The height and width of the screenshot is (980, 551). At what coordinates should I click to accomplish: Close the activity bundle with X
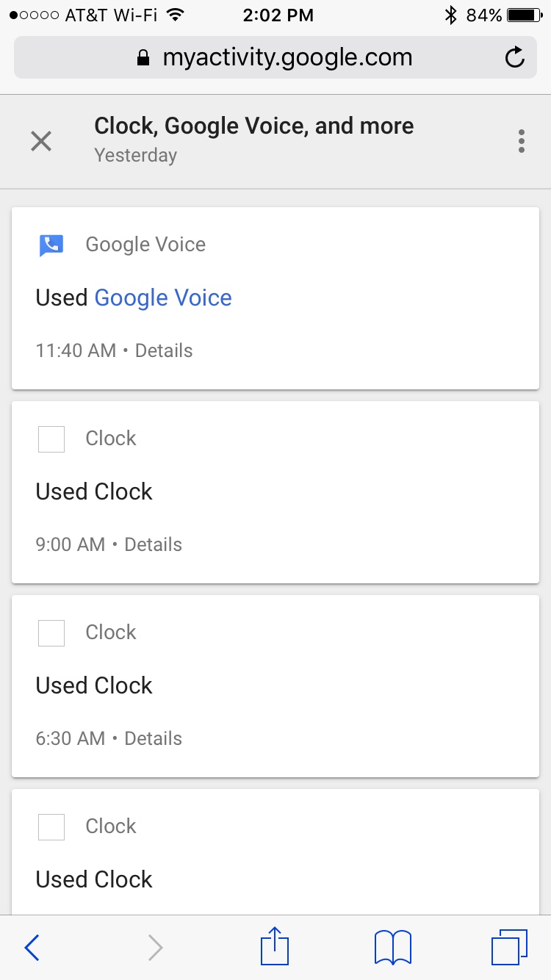(41, 141)
